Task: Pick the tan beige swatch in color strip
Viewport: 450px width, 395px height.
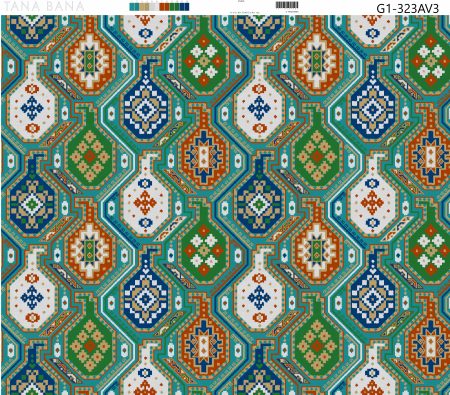Action: (x=144, y=7)
